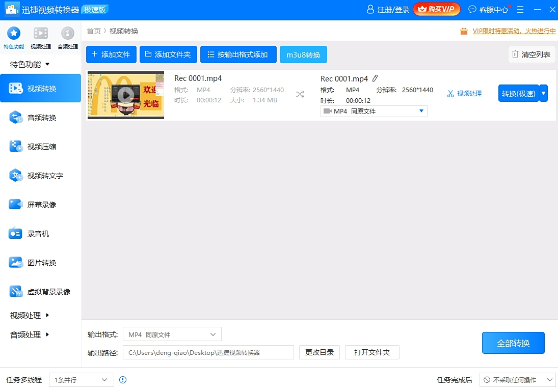Image resolution: width=558 pixels, height=392 pixels.
Task: Open the file's MP4 同原文件 format dropdown
Action: coord(374,111)
